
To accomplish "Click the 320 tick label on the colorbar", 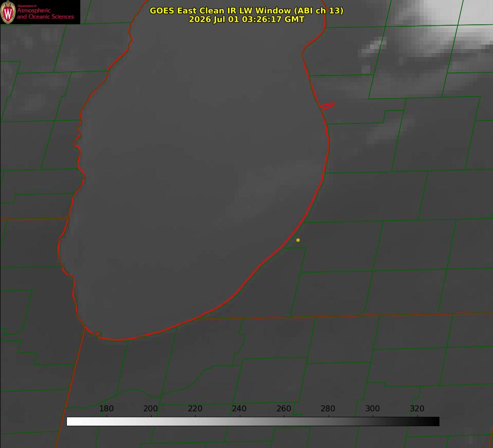I will [x=417, y=408].
